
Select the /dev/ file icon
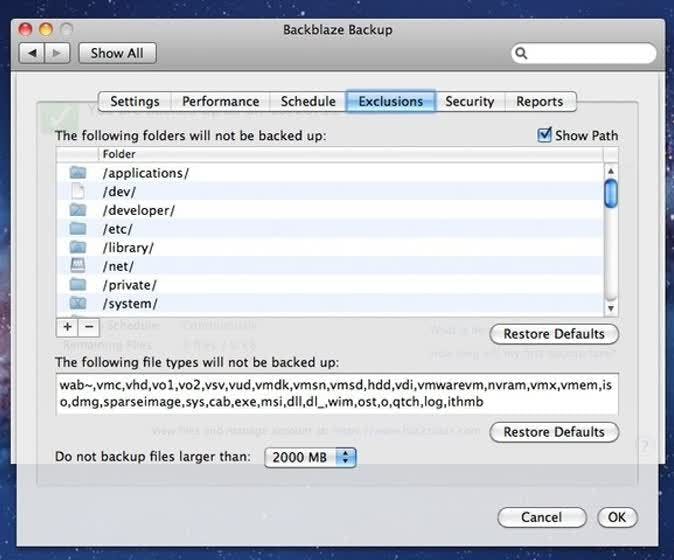pyautogui.click(x=78, y=191)
